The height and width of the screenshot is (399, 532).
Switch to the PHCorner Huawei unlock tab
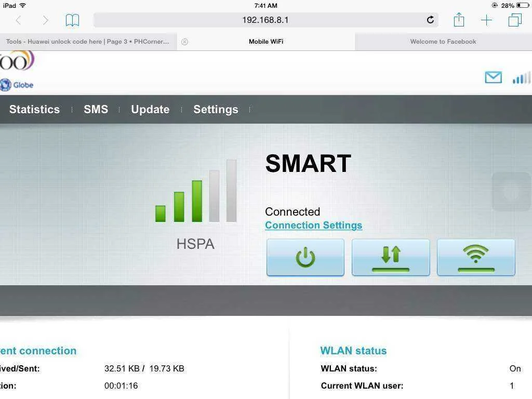[88, 42]
